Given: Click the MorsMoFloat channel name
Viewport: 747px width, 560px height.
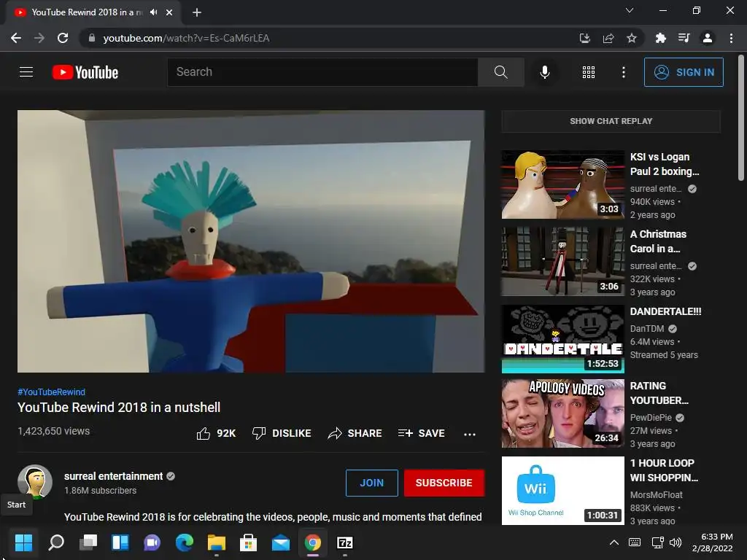Looking at the screenshot, I should tap(656, 495).
